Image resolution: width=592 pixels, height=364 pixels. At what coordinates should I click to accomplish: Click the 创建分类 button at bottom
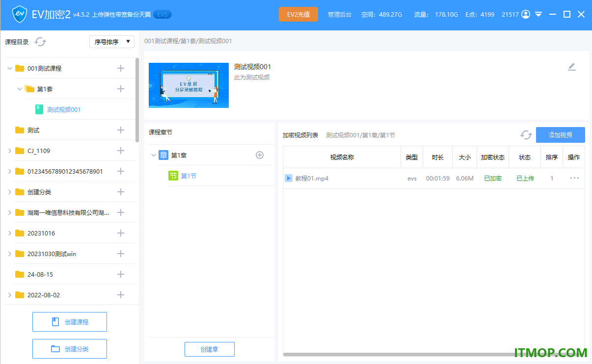[x=70, y=349]
